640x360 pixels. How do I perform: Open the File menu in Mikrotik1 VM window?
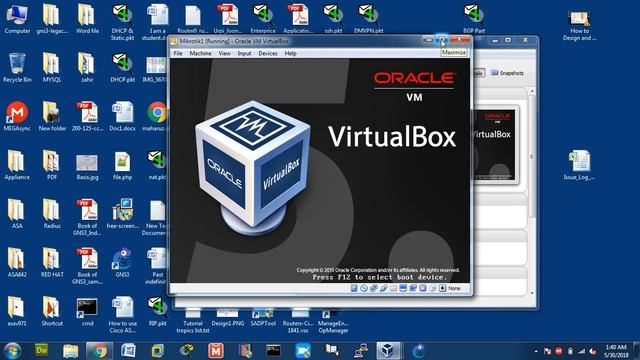pos(178,53)
